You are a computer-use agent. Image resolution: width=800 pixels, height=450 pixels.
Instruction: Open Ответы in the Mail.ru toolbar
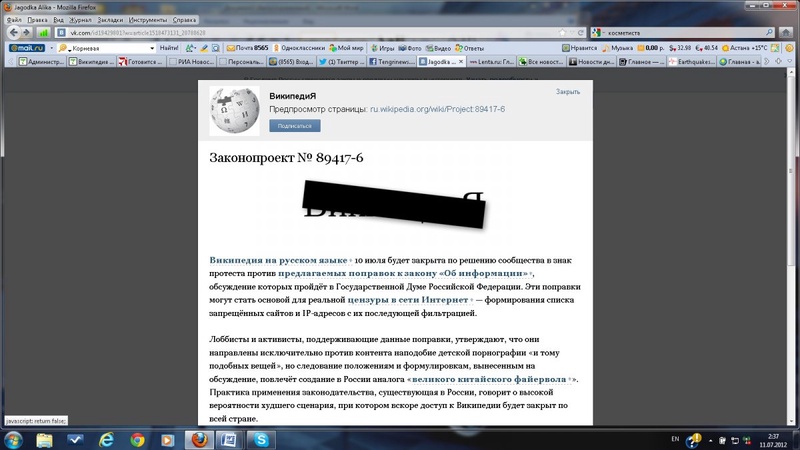[469, 48]
